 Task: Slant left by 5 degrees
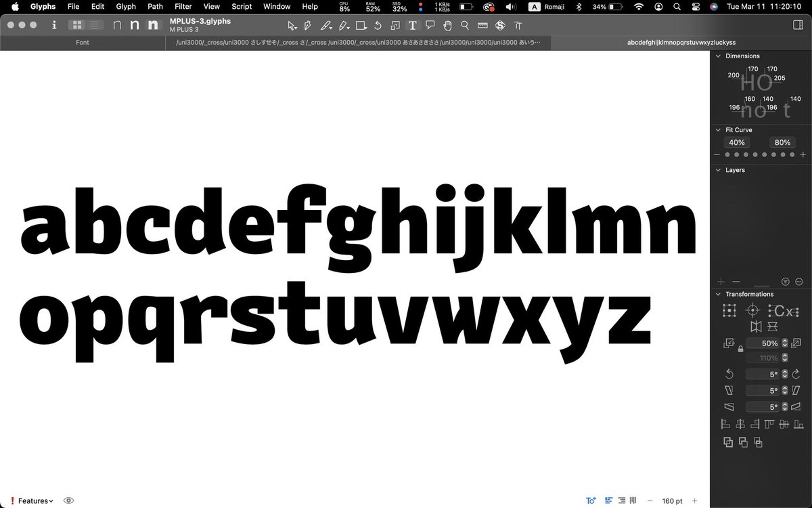729,391
